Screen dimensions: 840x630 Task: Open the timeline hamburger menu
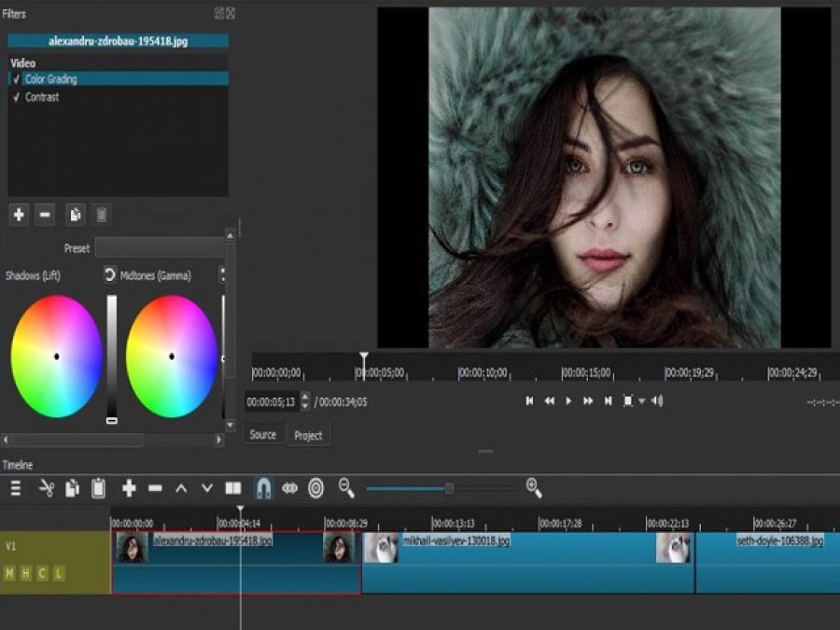point(14,487)
